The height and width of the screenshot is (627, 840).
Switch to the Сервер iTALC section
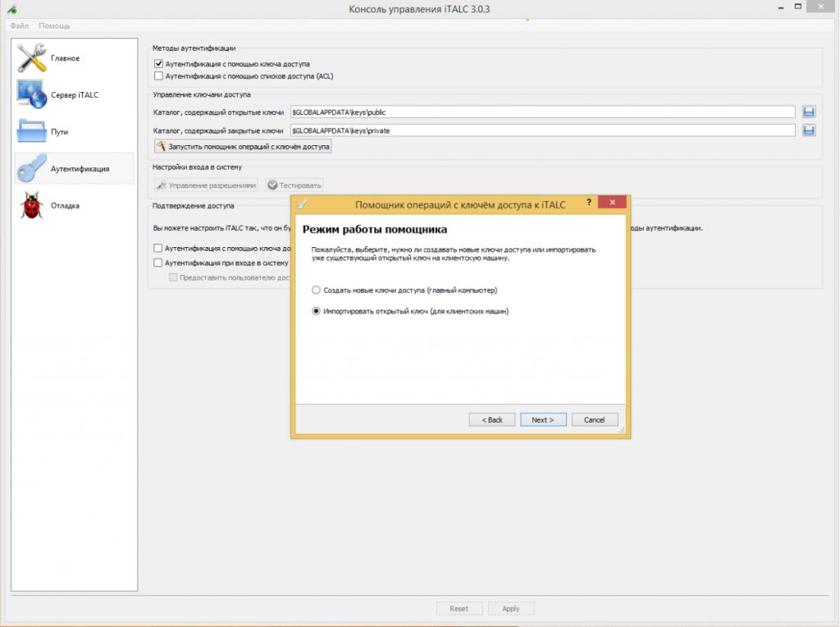pos(75,95)
